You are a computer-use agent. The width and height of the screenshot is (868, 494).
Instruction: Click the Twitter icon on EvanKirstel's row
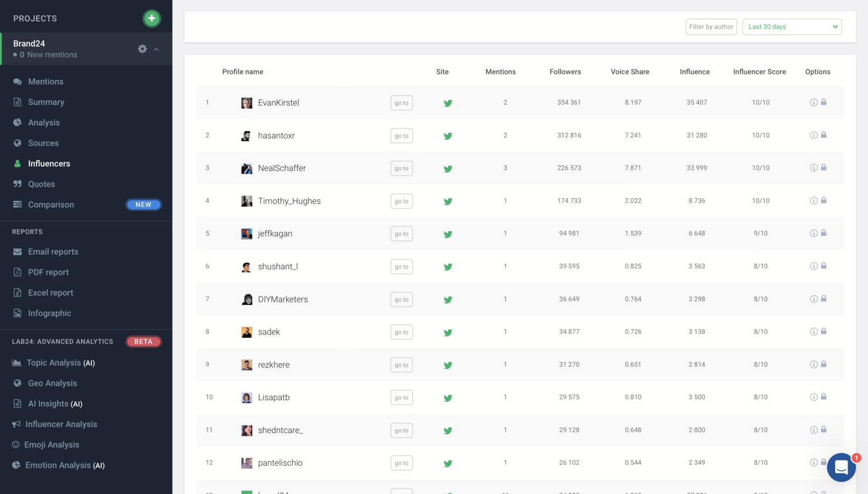[447, 102]
